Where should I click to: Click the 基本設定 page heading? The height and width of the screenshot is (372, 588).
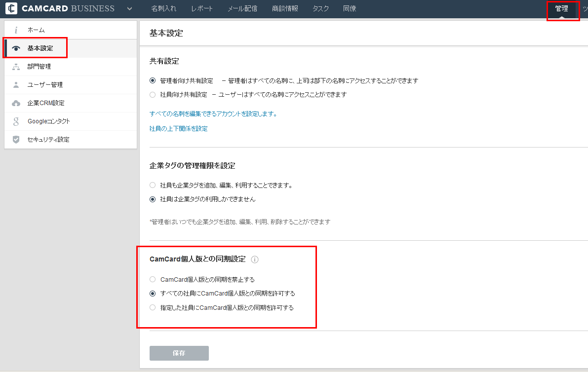(x=166, y=33)
